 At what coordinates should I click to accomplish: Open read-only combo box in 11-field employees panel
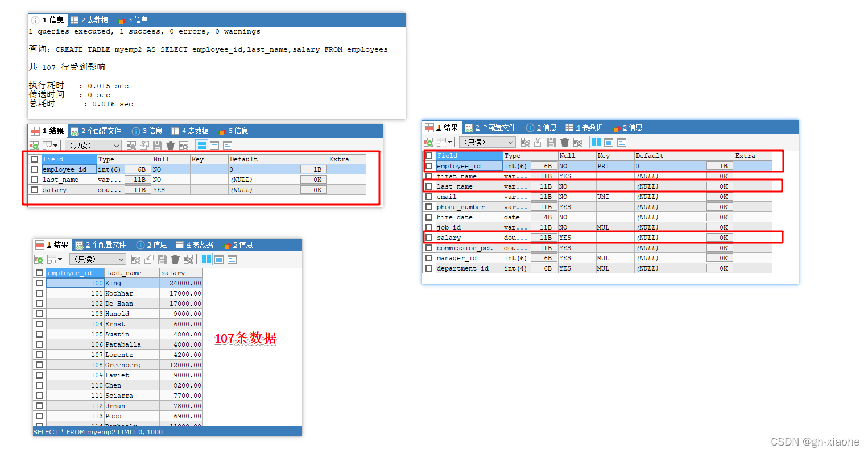tap(487, 142)
